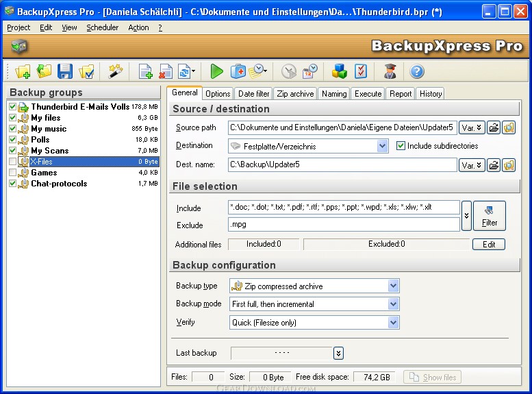Uncheck the My music backup group

click(x=13, y=128)
